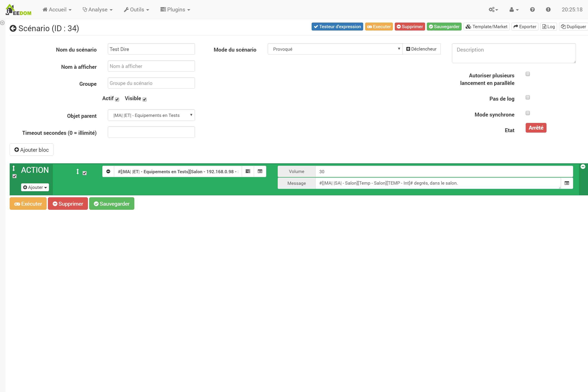Focus the action command expression field
This screenshot has width=588, height=392.
[178, 171]
